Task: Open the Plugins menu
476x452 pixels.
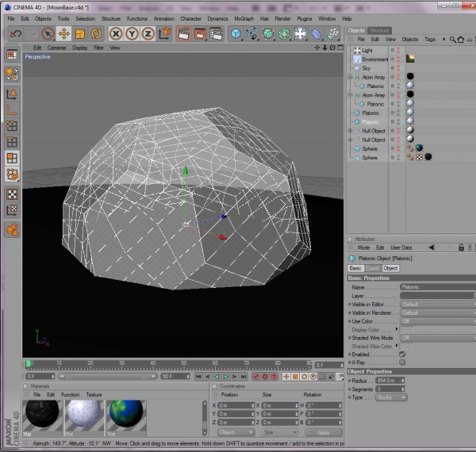Action: point(304,18)
